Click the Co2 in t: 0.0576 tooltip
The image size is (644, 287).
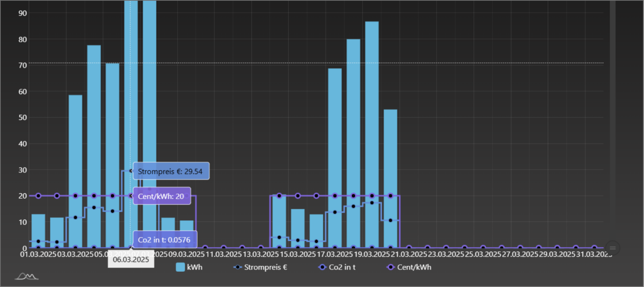tap(165, 240)
